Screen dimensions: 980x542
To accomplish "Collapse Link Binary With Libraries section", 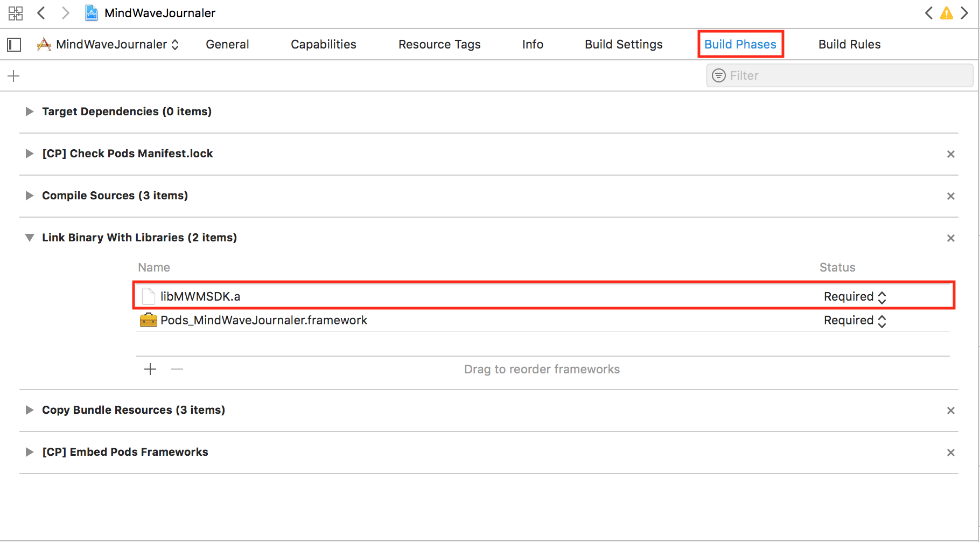I will tap(30, 238).
